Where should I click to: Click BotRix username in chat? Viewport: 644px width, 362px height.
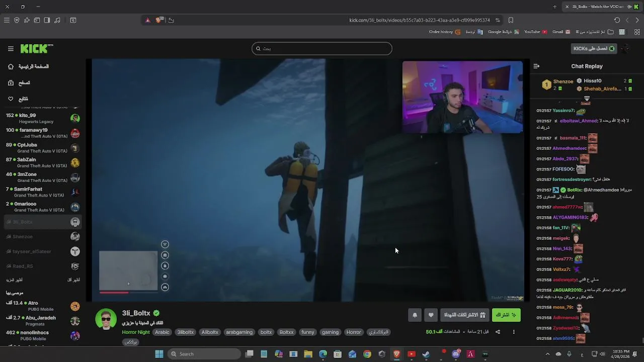coord(575,190)
